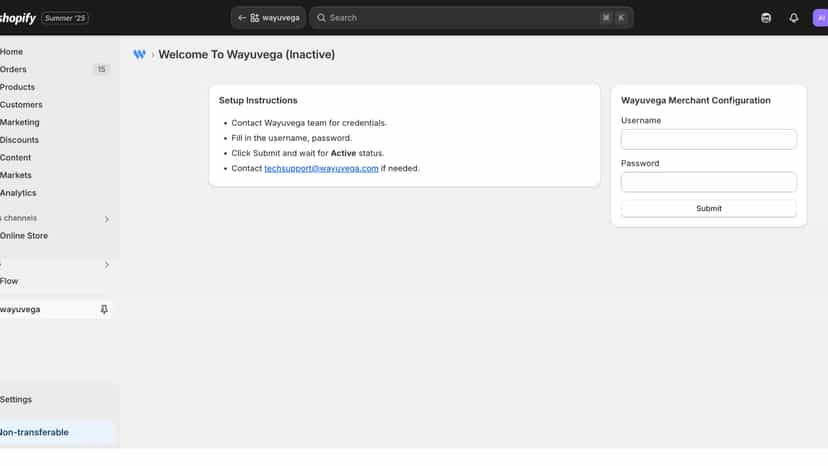Open notifications bell
The width and height of the screenshot is (828, 466).
coord(793,18)
